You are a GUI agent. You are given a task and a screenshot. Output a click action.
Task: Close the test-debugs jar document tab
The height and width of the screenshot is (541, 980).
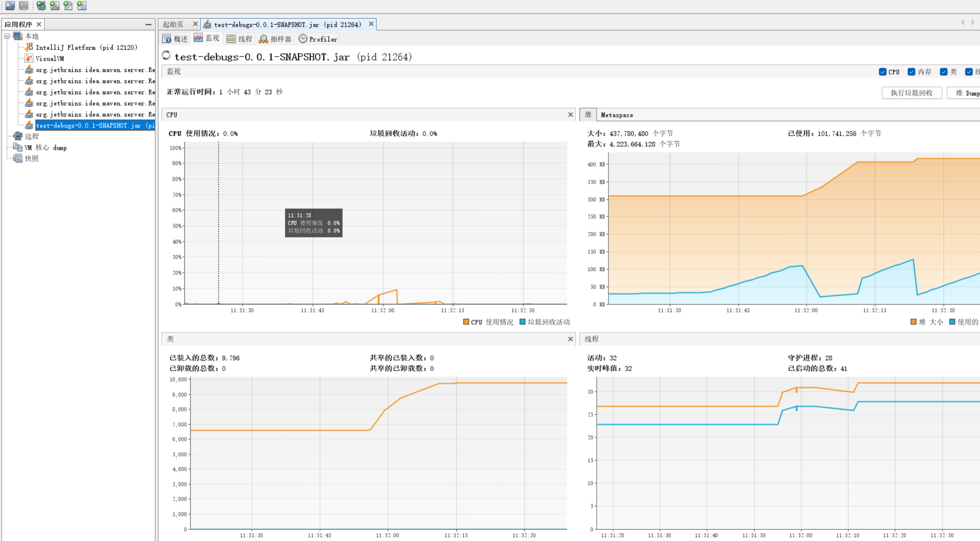[x=371, y=24]
